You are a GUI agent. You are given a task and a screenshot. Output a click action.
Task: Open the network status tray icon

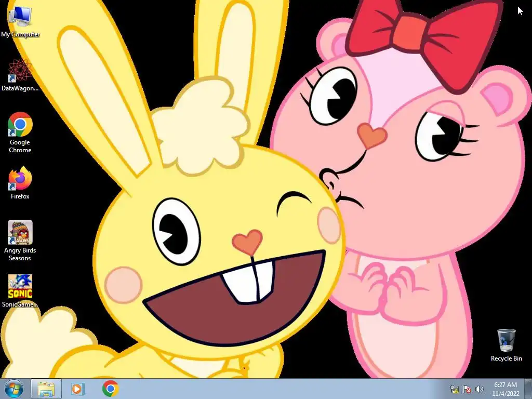point(454,389)
